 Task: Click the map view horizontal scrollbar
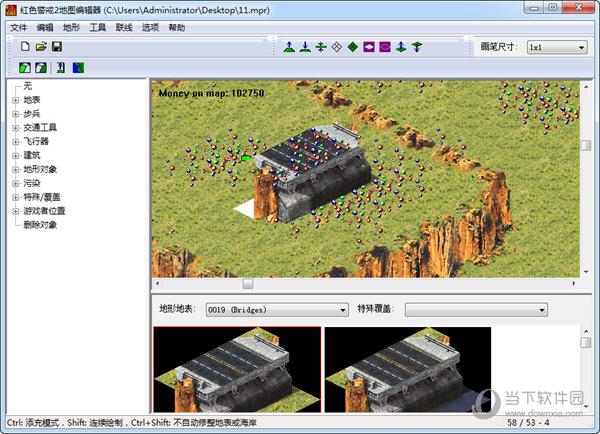(x=365, y=284)
